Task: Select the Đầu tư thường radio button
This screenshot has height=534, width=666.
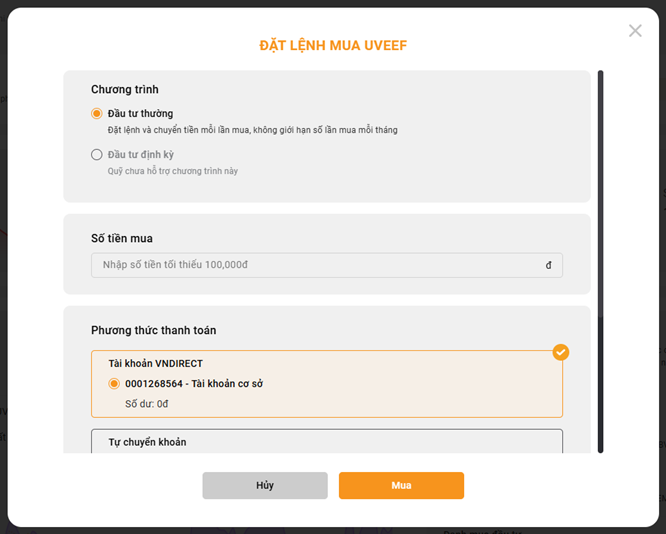Action: click(x=97, y=113)
